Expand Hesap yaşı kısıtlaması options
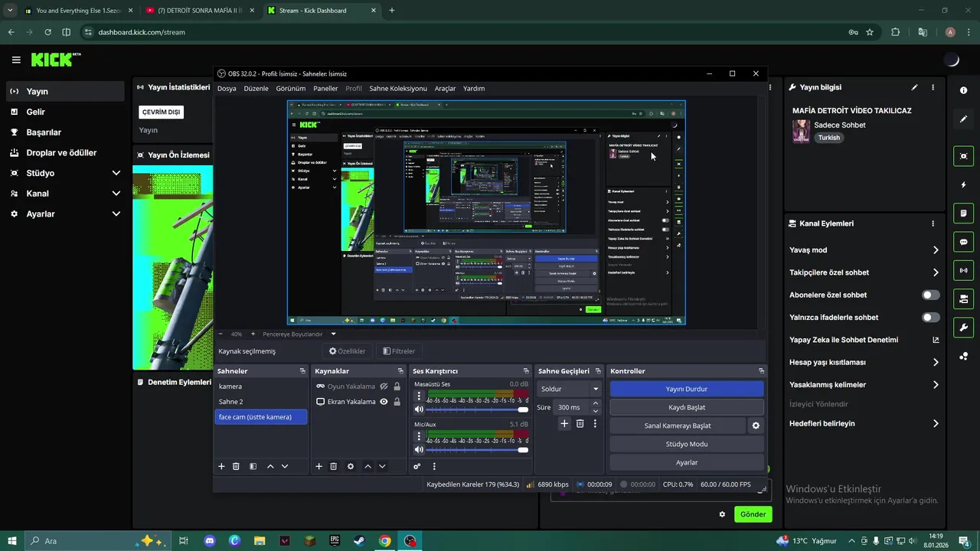The width and height of the screenshot is (980, 551). (x=936, y=363)
